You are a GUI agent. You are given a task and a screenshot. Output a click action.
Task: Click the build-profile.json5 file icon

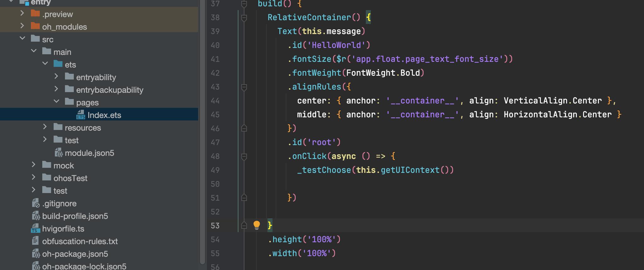coord(36,216)
